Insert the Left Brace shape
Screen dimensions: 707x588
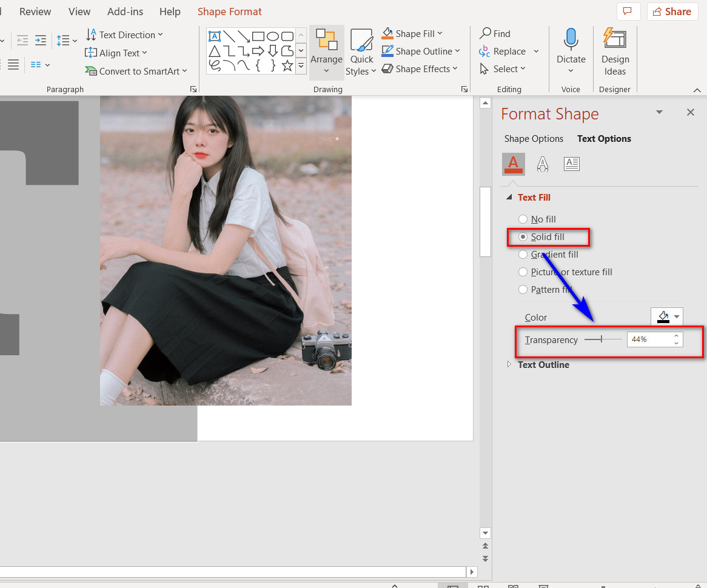tap(258, 66)
